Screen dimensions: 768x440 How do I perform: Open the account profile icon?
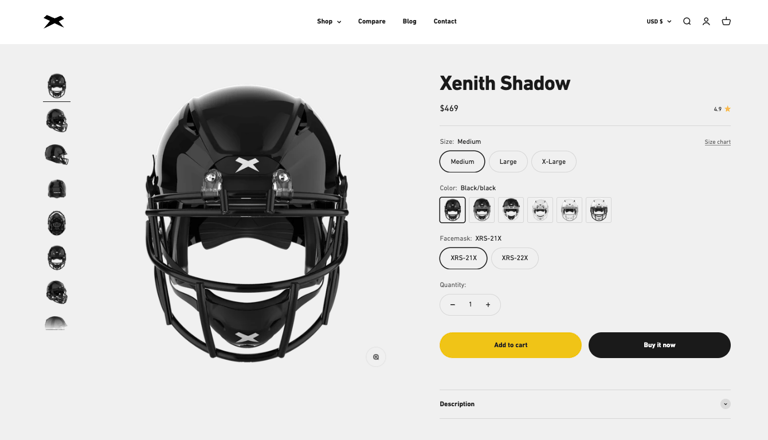[706, 21]
